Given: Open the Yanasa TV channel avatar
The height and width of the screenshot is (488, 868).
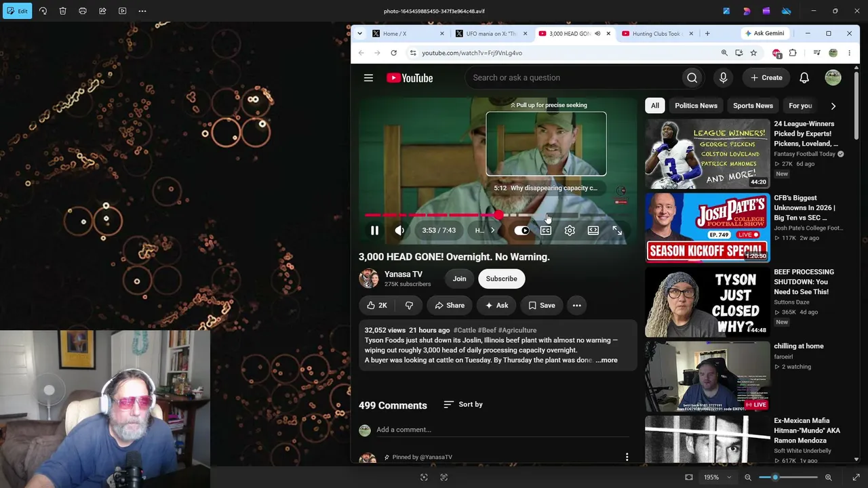Looking at the screenshot, I should [368, 279].
